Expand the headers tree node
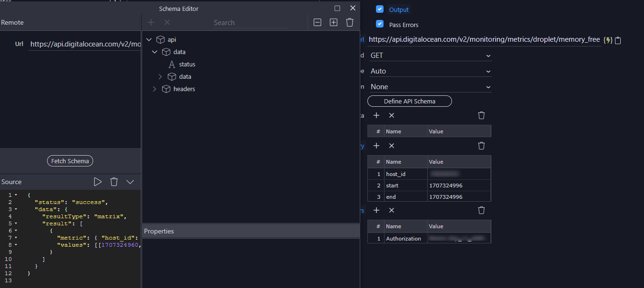Viewport: 644px width, 288px height. pyautogui.click(x=154, y=89)
